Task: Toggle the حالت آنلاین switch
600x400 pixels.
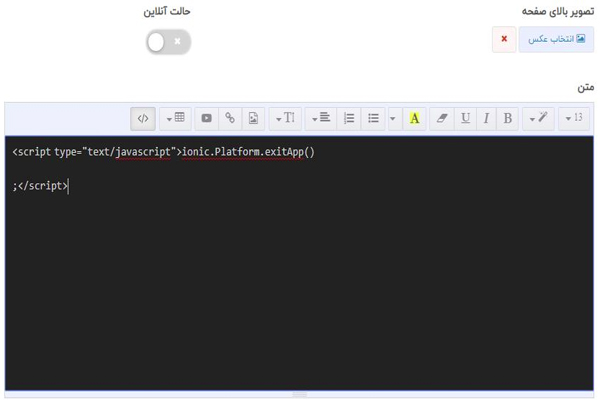Action: (168, 42)
